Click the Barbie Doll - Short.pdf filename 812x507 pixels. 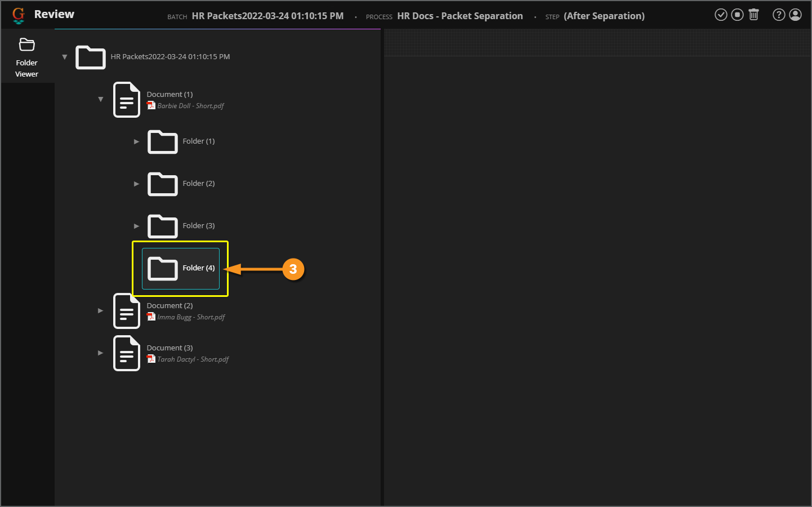click(190, 106)
